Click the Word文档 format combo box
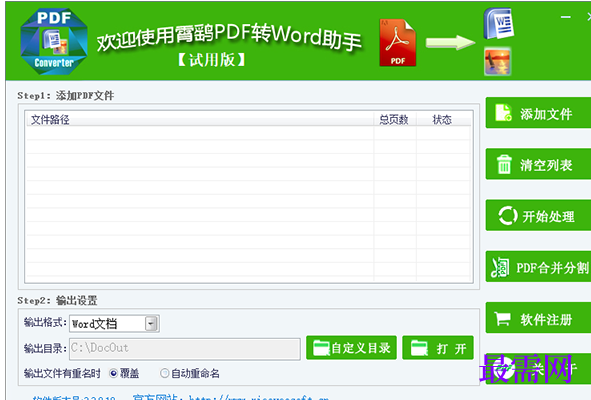Screen dimensions: 591x400 [114, 323]
